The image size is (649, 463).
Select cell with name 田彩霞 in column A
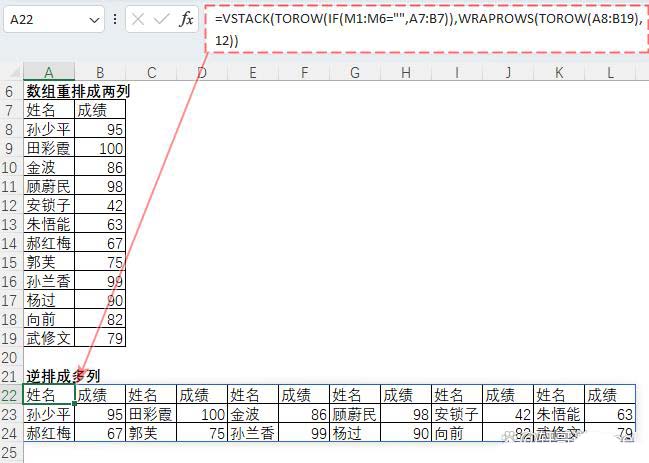(x=48, y=148)
